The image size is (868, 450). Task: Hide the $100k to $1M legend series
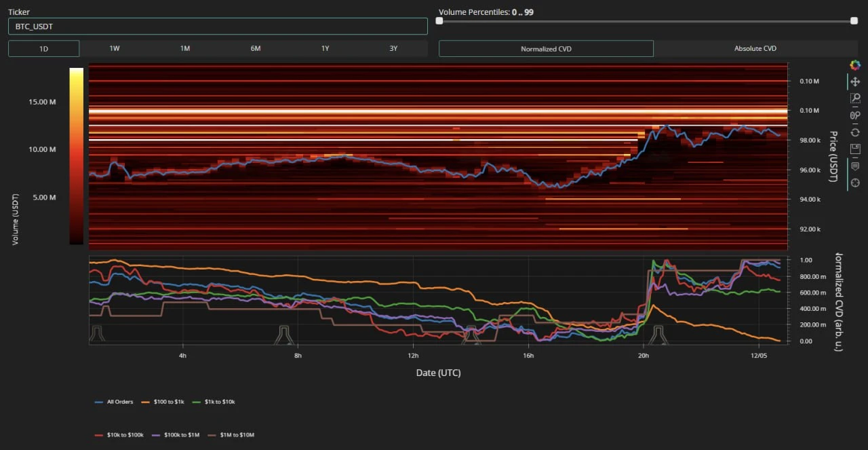(x=176, y=434)
